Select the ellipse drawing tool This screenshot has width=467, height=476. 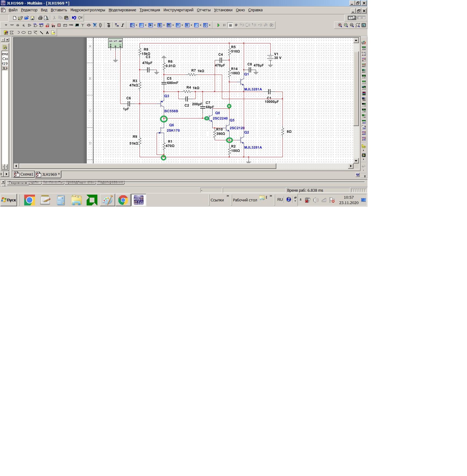coord(24,33)
